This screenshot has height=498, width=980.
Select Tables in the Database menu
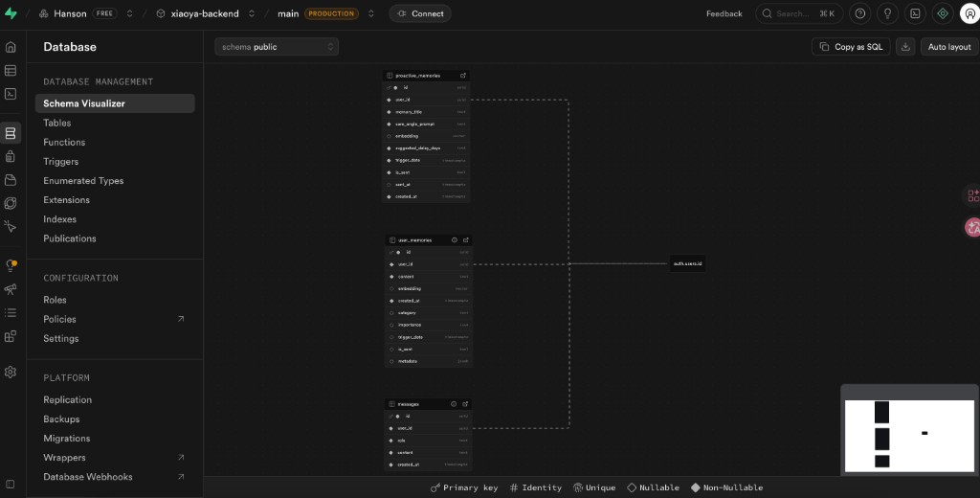57,123
